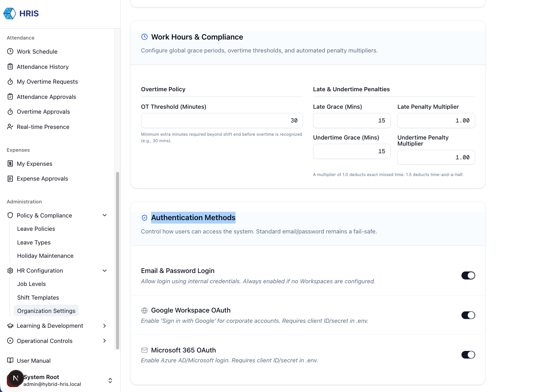Screen dimensions: 541x392
Task: Click the Real-time Presence person icon
Action: coord(10,127)
